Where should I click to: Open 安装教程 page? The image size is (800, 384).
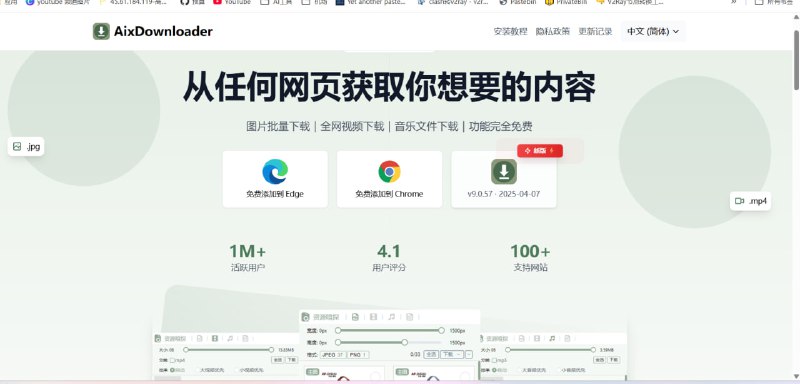510,31
